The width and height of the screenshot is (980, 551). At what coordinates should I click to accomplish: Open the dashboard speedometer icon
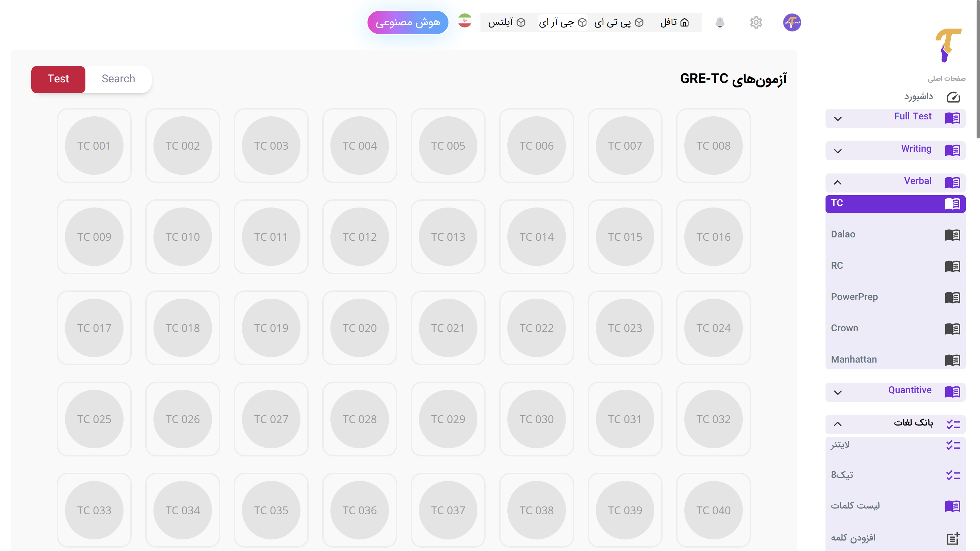point(953,97)
